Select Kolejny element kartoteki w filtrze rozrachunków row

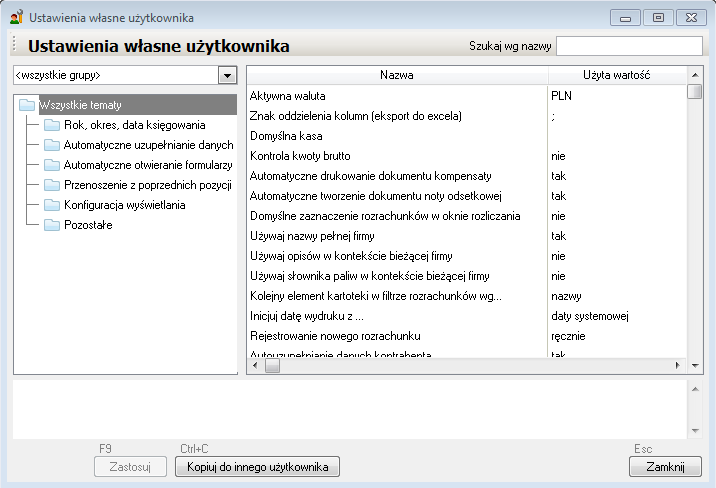pyautogui.click(x=466, y=296)
